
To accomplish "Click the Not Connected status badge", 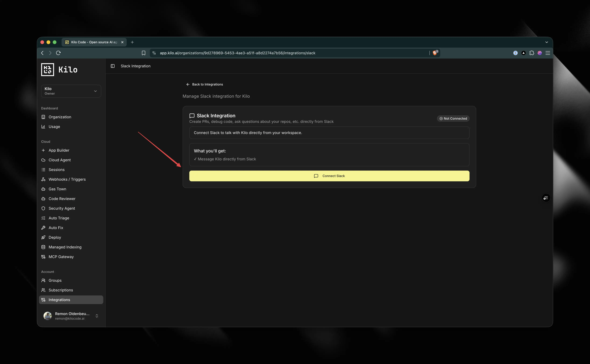I will tap(453, 118).
